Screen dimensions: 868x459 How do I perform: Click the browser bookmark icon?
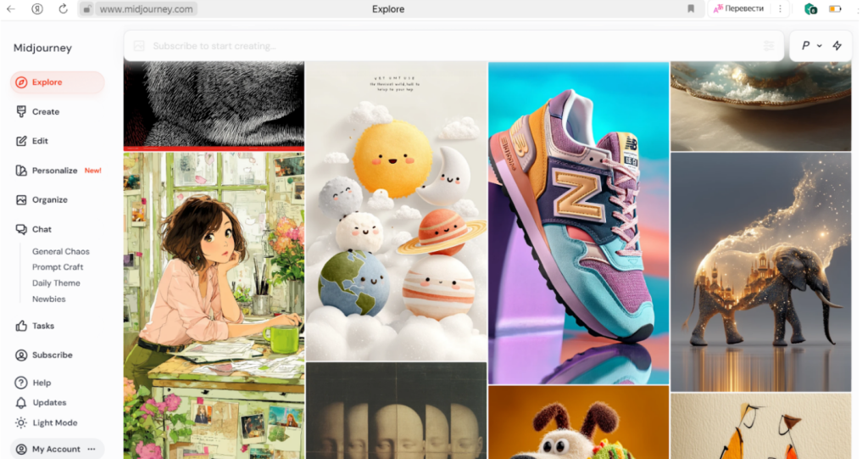click(691, 9)
